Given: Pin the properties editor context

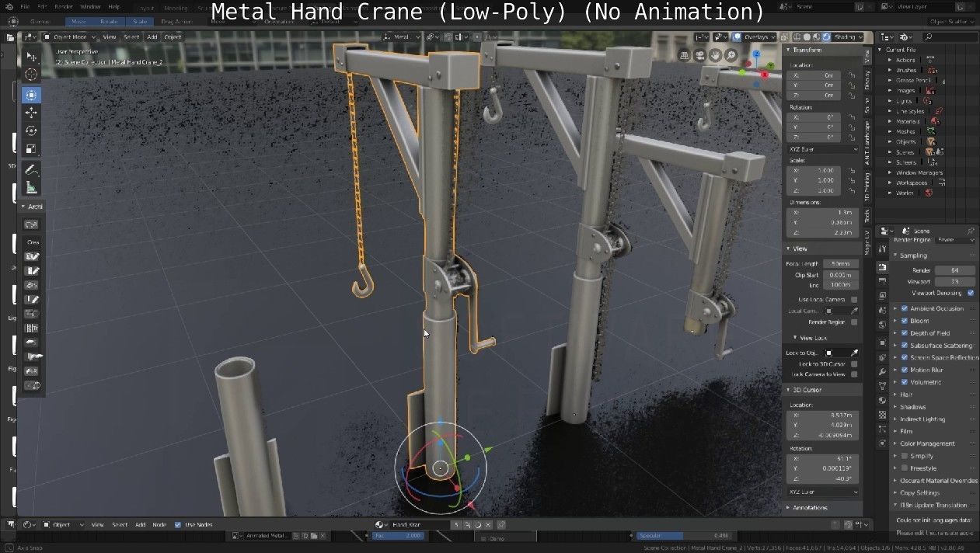Looking at the screenshot, I should pyautogui.click(x=971, y=231).
